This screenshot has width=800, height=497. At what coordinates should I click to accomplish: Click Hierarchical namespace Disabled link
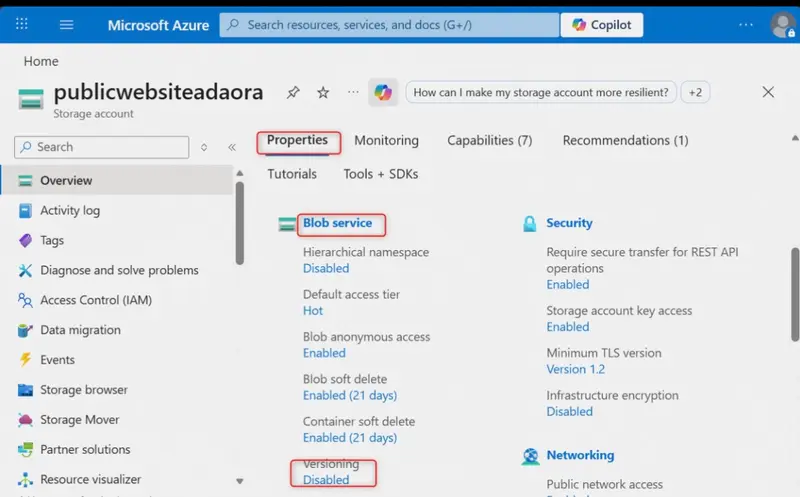click(326, 268)
